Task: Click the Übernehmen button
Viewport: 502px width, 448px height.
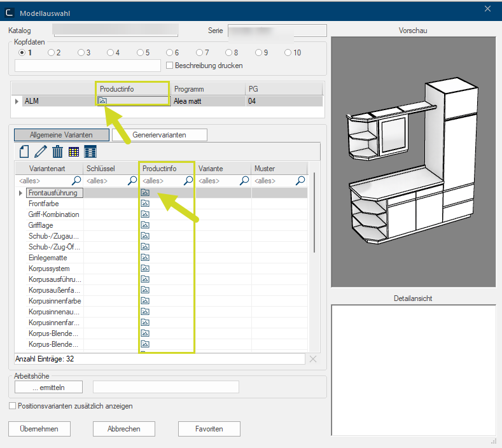Action: tap(39, 429)
